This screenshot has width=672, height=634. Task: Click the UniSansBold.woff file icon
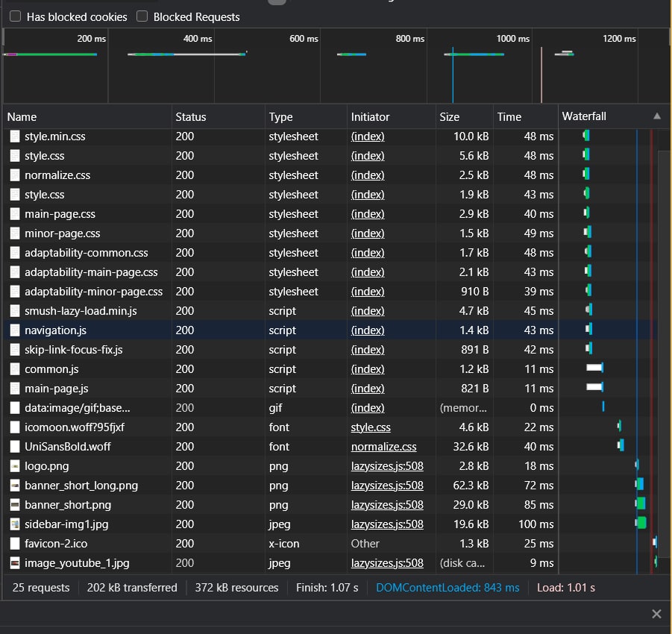15,447
